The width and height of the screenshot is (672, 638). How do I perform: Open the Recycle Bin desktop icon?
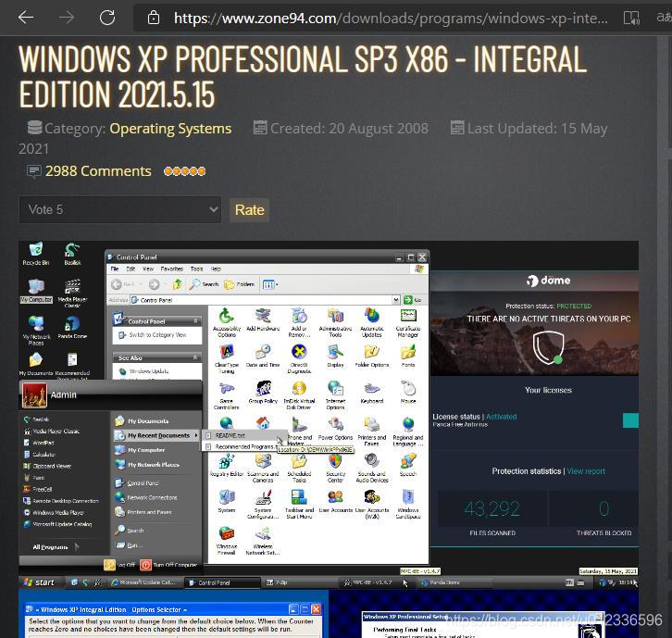36,254
